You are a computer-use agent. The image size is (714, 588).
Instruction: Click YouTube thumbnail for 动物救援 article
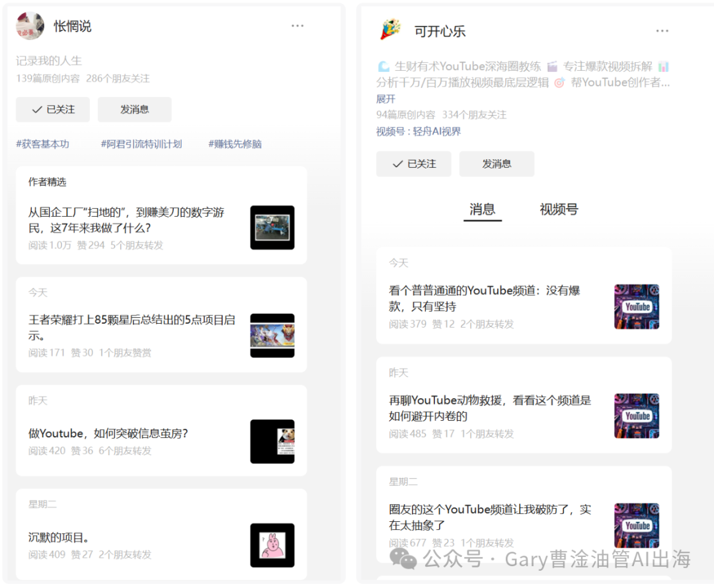[x=637, y=416]
